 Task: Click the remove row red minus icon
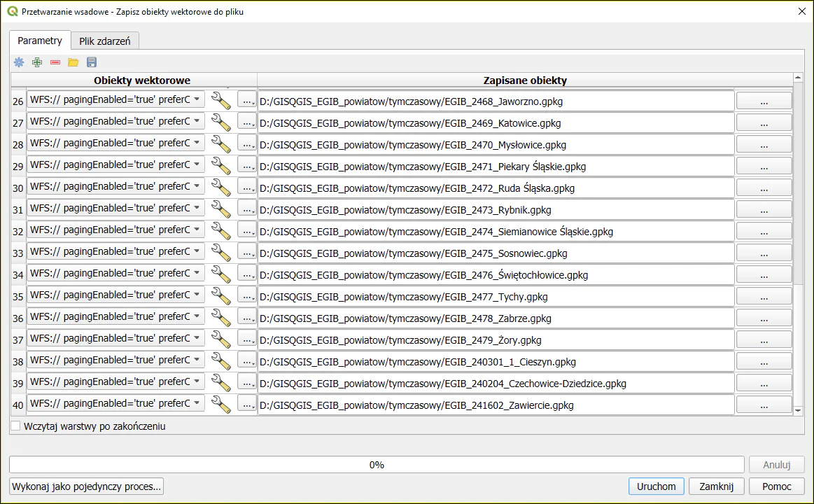click(55, 62)
